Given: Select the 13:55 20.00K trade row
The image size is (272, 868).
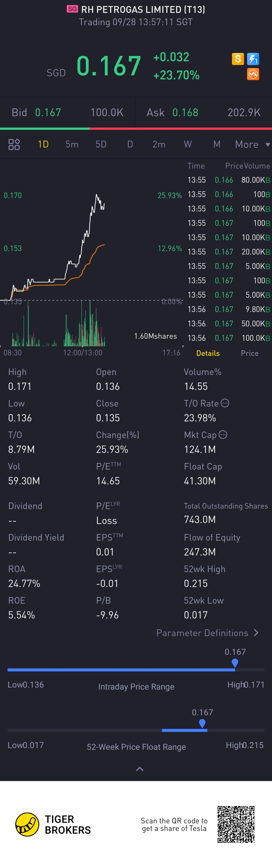Looking at the screenshot, I should coord(229,252).
